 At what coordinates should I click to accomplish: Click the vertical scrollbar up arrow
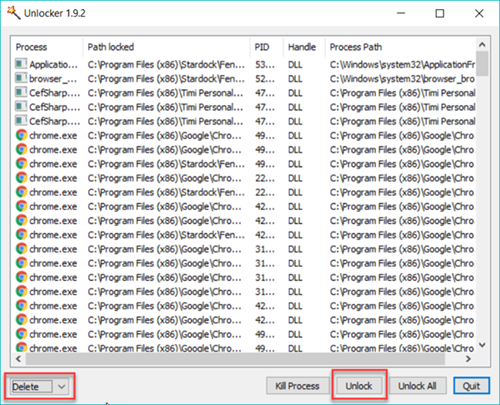click(482, 44)
